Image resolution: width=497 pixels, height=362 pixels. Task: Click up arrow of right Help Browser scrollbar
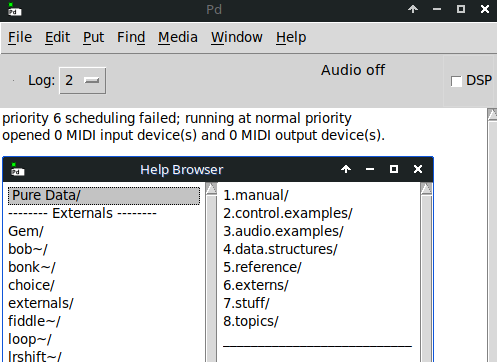[426, 189]
